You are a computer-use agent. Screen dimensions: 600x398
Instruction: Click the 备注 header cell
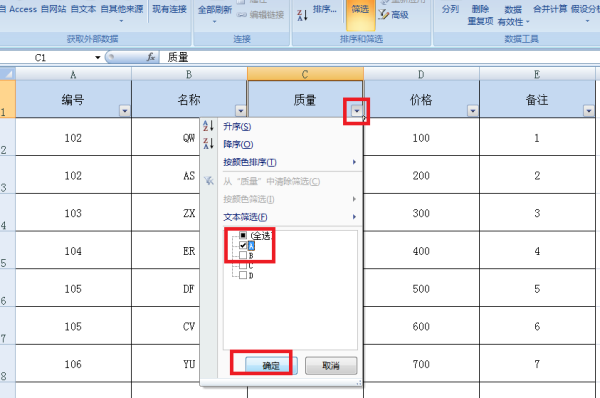(537, 99)
